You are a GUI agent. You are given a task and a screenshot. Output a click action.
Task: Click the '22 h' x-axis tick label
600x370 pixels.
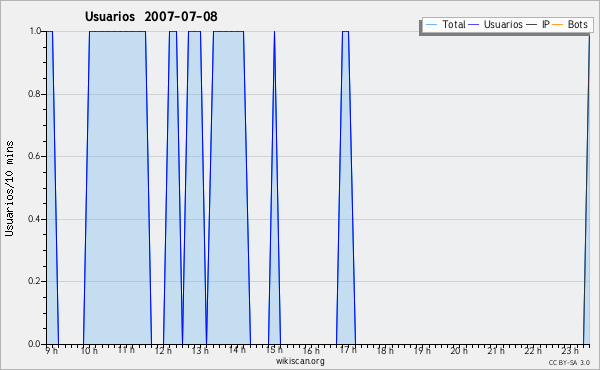533,350
